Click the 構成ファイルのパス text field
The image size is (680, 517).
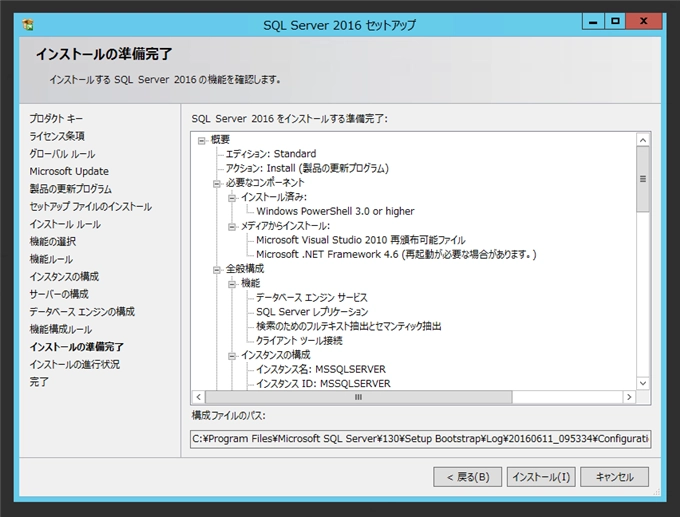[421, 439]
